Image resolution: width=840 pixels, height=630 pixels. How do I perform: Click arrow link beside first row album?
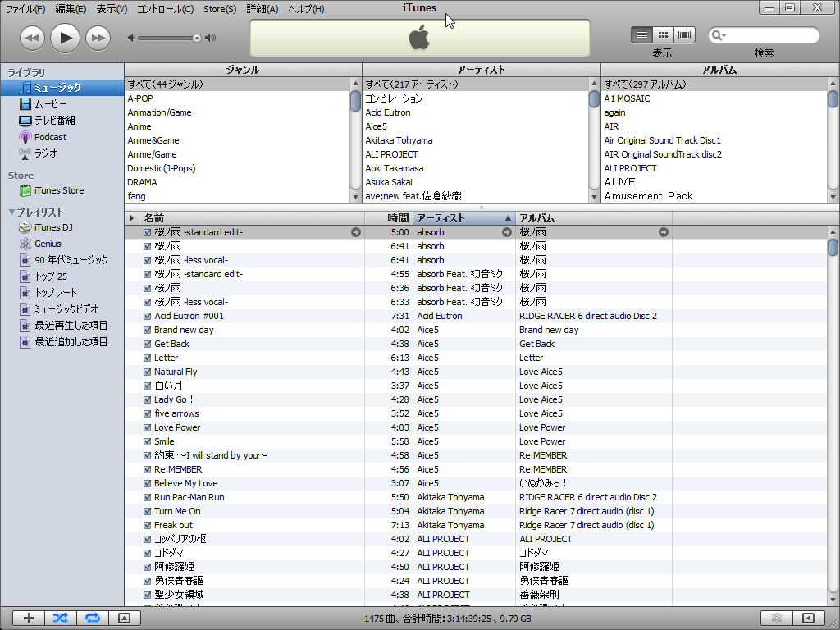(663, 232)
